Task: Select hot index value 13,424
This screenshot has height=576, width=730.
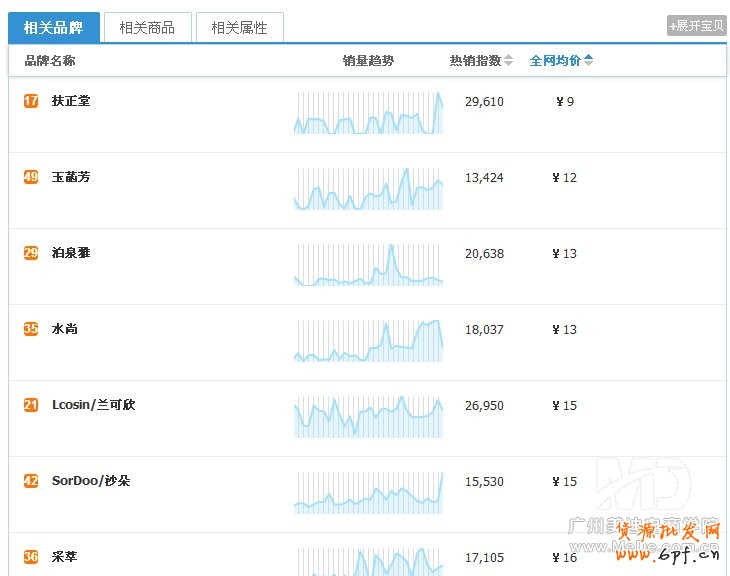Action: [x=484, y=177]
